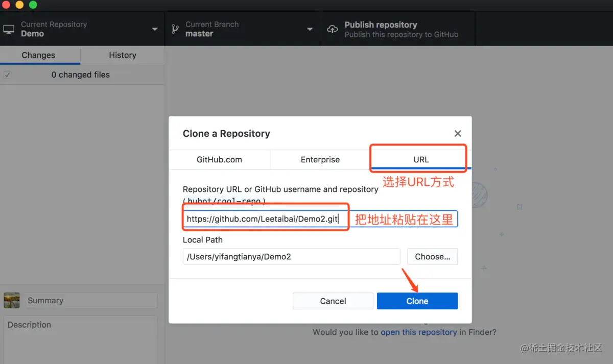The width and height of the screenshot is (613, 364).
Task: Select the Enterprise tab in dialog
Action: tap(320, 159)
